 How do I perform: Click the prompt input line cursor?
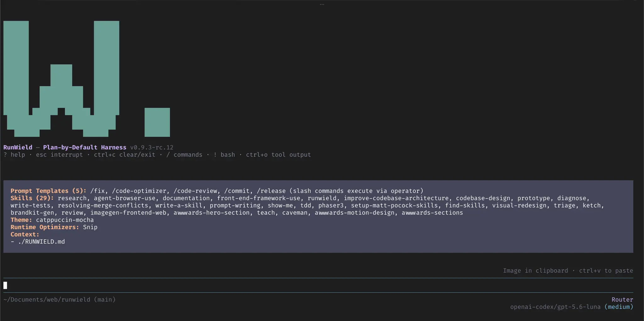(5, 285)
